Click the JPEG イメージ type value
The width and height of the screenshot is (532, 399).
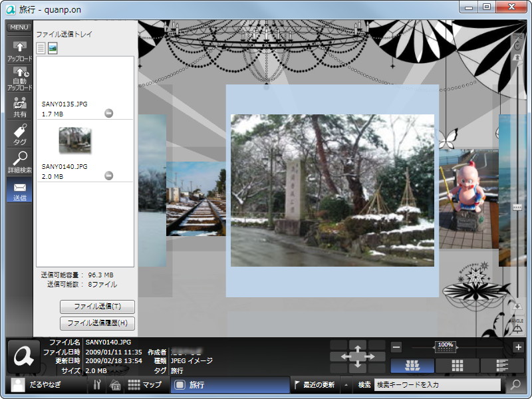(192, 360)
